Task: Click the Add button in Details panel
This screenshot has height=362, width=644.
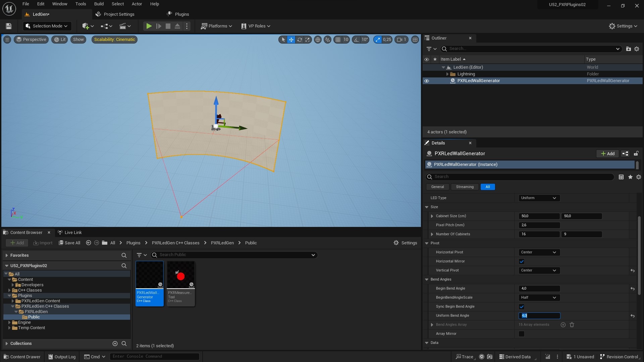Action: [x=607, y=154]
